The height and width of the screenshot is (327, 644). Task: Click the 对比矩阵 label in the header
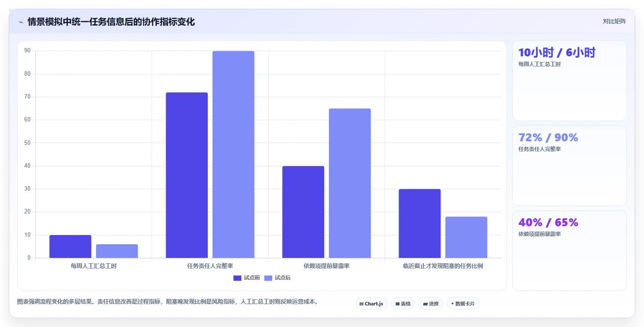pos(614,22)
